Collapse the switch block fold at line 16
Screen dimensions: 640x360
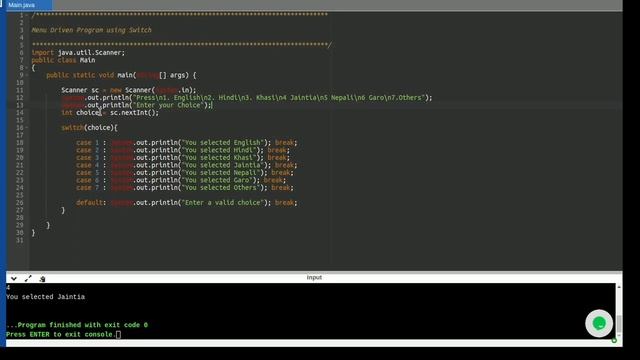(27, 128)
